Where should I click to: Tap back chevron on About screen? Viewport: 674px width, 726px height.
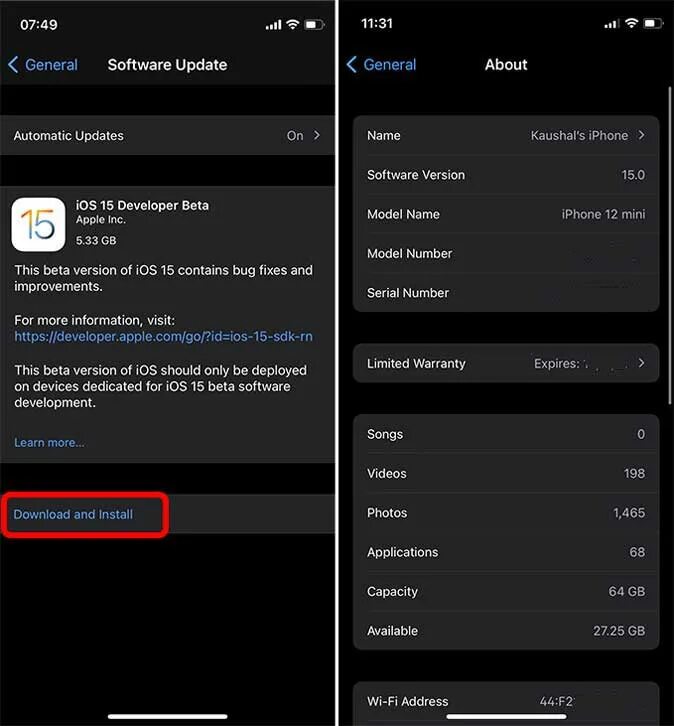tap(351, 64)
